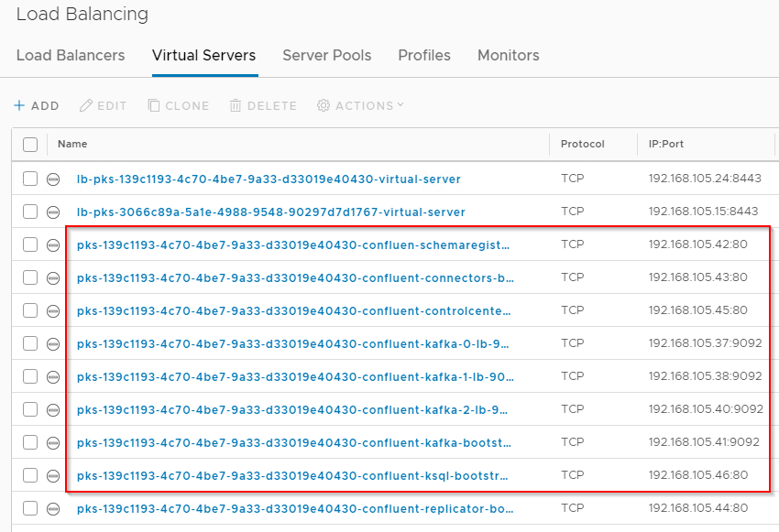The width and height of the screenshot is (779, 532).
Task: Check the lb-pks-139c1193 virtual-server row checkbox
Action: [x=30, y=179]
